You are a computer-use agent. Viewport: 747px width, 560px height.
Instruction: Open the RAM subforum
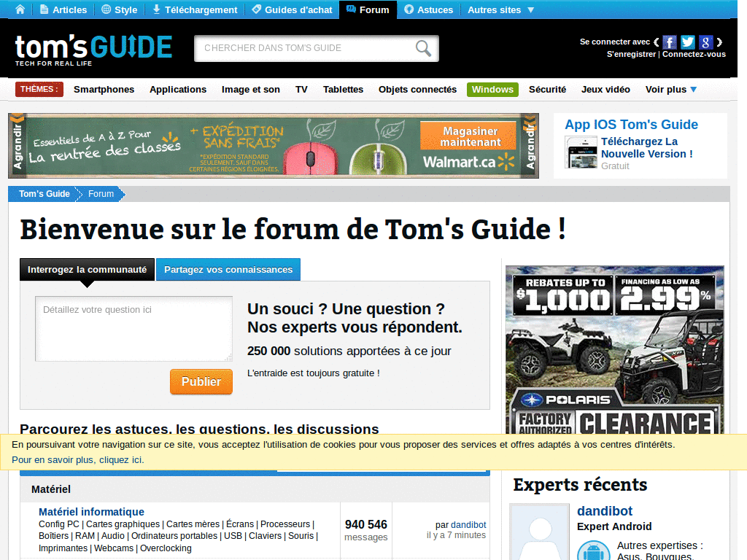pos(85,536)
